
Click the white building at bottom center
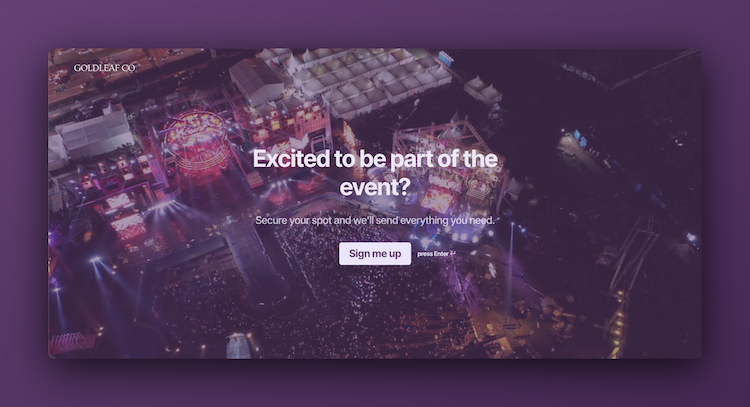tap(238, 346)
